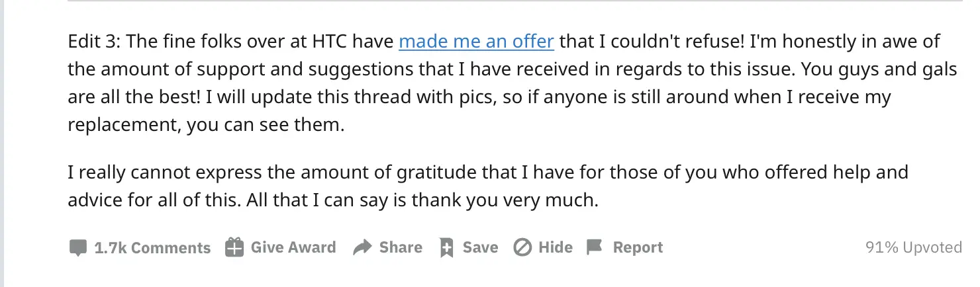
Task: Click the '91% Upvoted' indicator
Action: coord(914,247)
